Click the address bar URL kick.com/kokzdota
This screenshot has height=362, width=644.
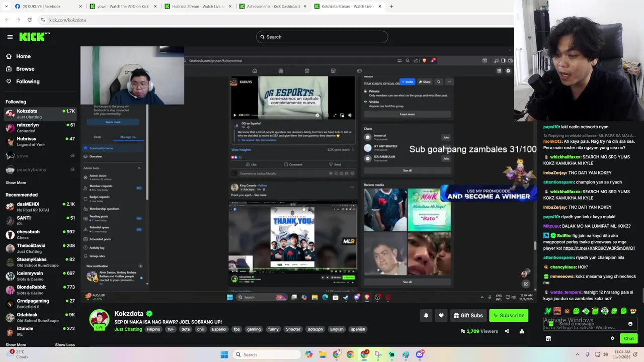67,20
